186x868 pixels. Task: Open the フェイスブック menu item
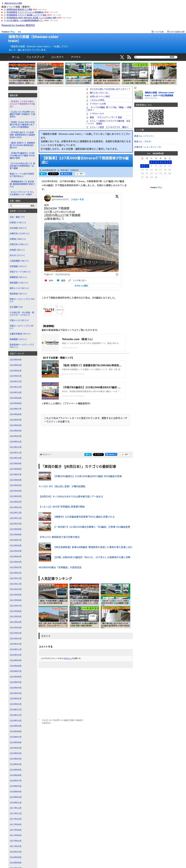(35, 57)
